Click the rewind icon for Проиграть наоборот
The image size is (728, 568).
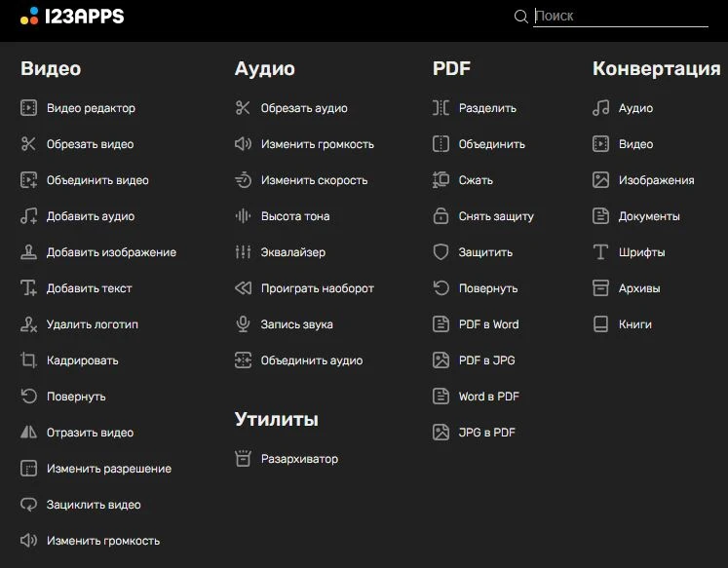pyautogui.click(x=243, y=288)
